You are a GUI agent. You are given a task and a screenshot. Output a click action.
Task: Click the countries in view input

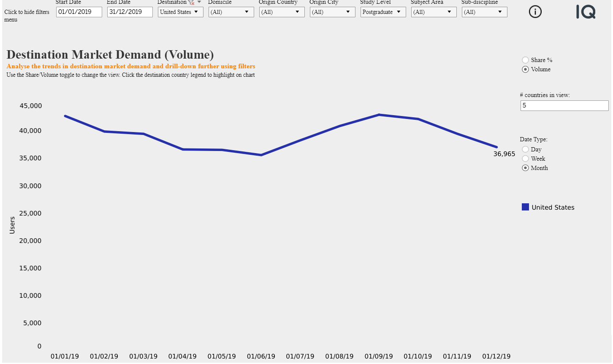pos(564,105)
